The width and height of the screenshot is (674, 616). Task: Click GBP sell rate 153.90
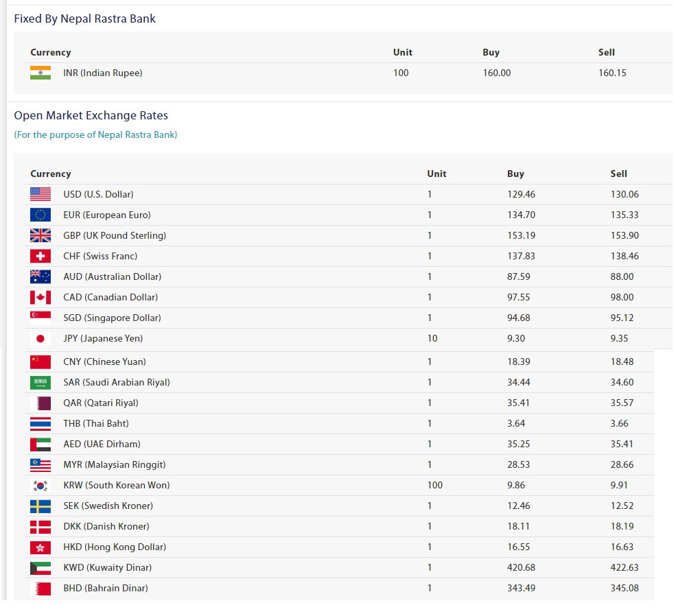click(x=625, y=236)
